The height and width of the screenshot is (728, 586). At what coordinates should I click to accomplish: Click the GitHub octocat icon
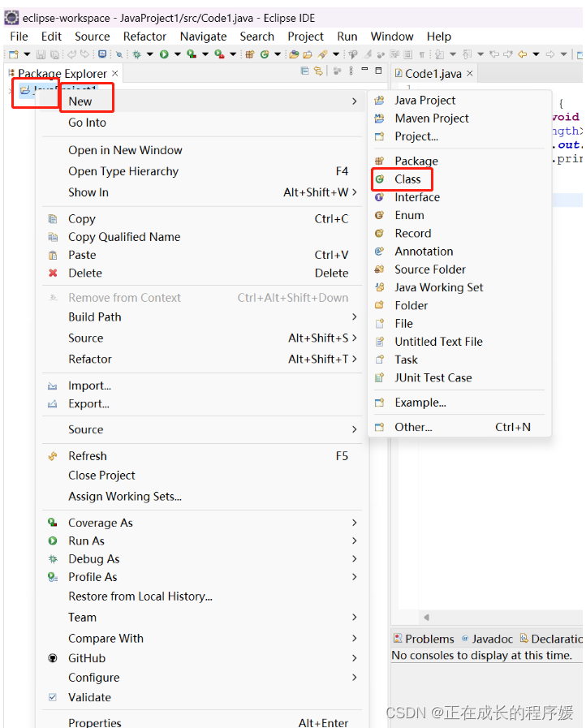(53, 658)
